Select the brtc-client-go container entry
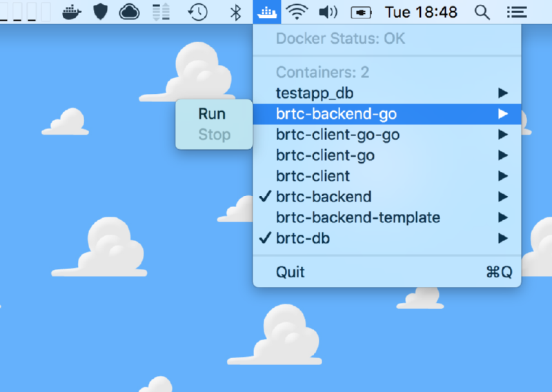The height and width of the screenshot is (392, 552). [x=387, y=156]
